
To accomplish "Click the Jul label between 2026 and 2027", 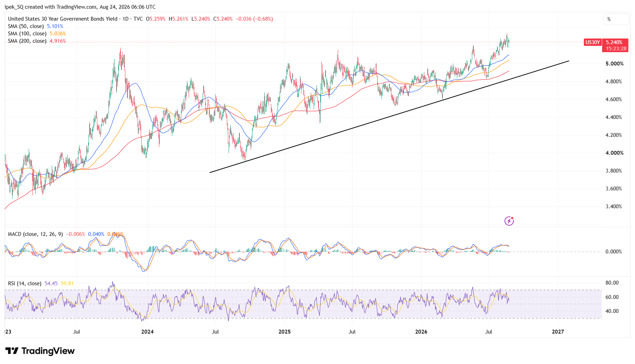I will (489, 332).
